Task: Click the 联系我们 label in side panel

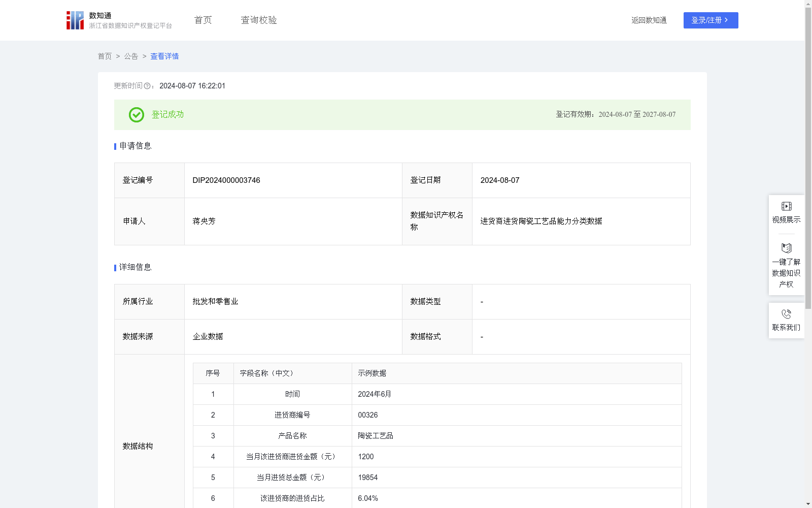Action: coord(787,328)
